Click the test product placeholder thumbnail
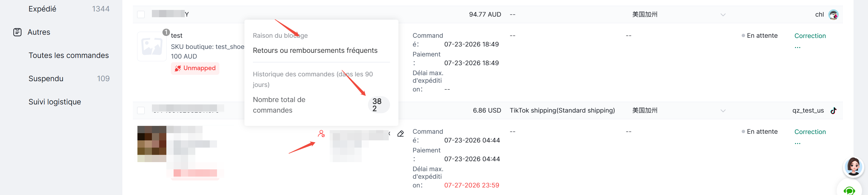 coord(152,46)
